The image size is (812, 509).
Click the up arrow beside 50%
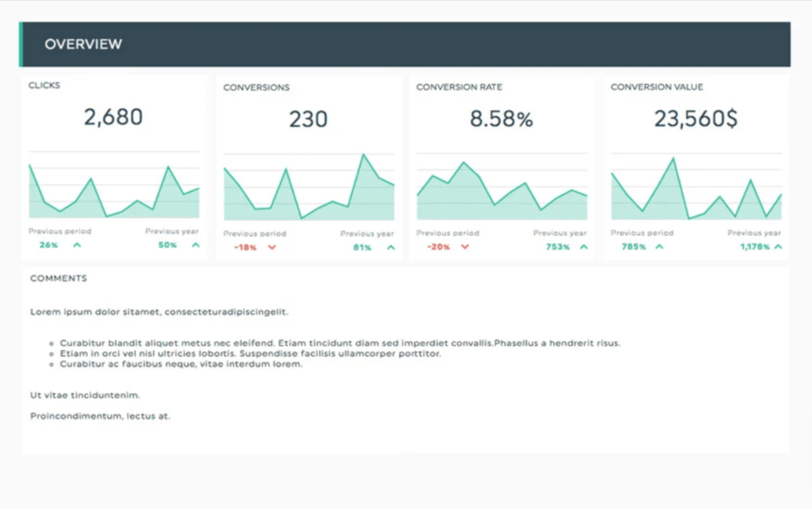pyautogui.click(x=195, y=244)
